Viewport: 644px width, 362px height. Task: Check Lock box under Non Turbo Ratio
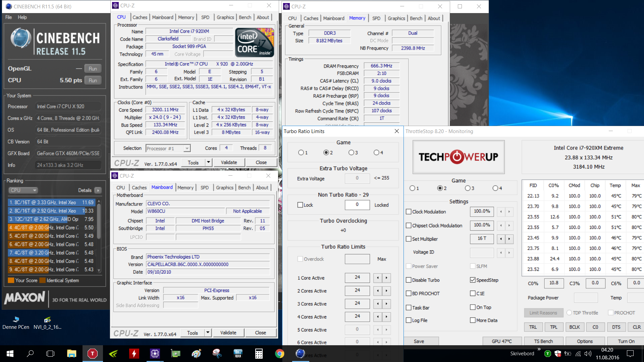pos(300,205)
